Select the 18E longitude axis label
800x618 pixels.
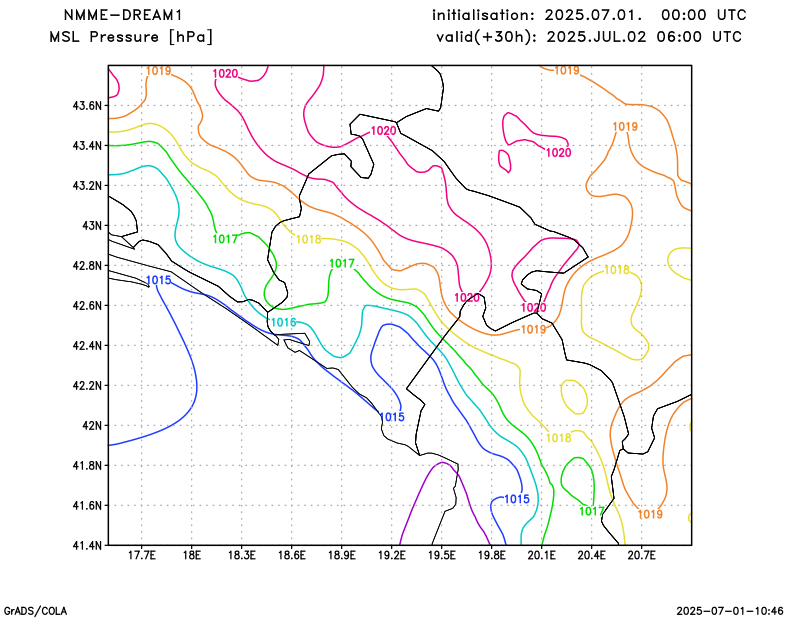tap(191, 555)
